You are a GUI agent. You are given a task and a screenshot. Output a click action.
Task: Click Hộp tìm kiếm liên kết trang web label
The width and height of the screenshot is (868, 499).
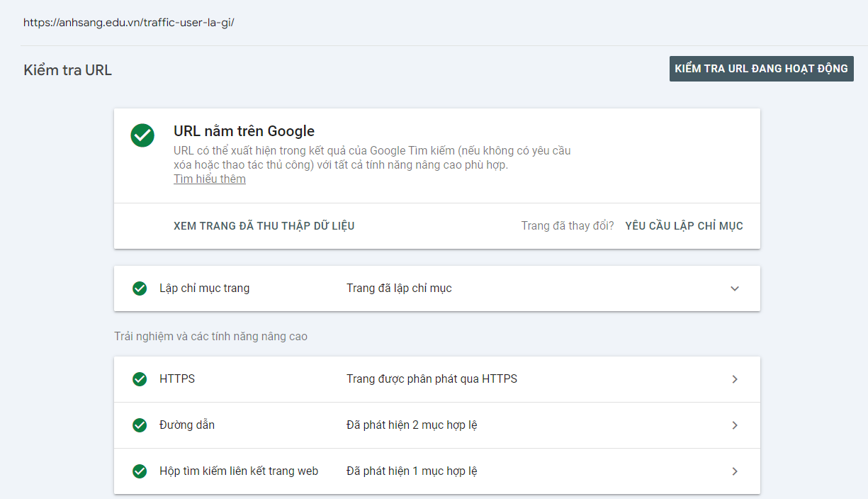239,471
